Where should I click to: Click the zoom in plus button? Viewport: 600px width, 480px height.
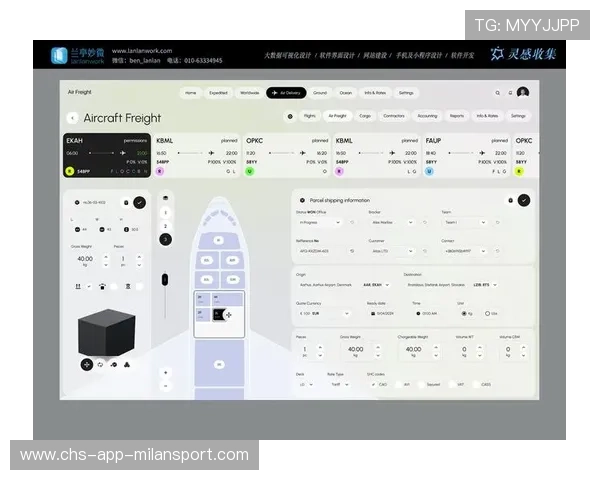click(x=165, y=372)
